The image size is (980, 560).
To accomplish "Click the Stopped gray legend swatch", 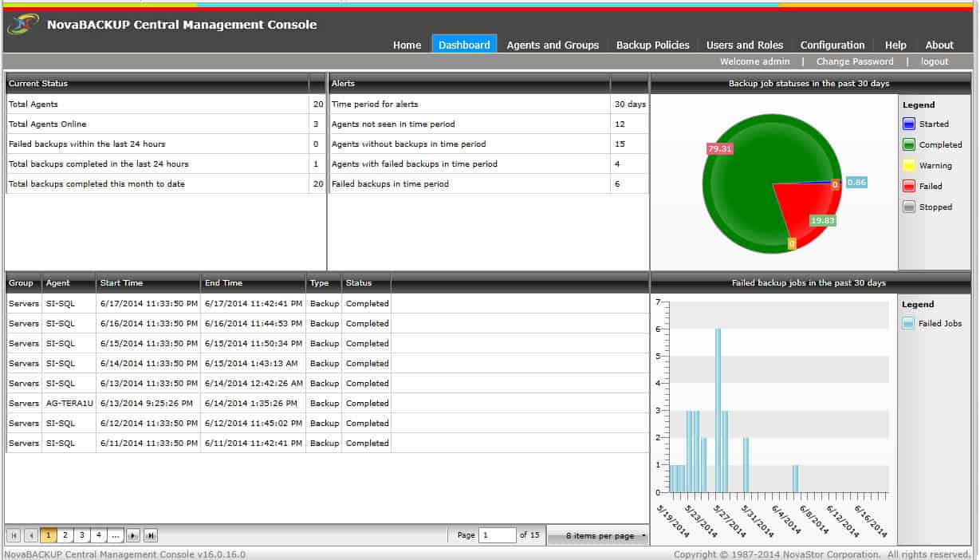I will (909, 207).
